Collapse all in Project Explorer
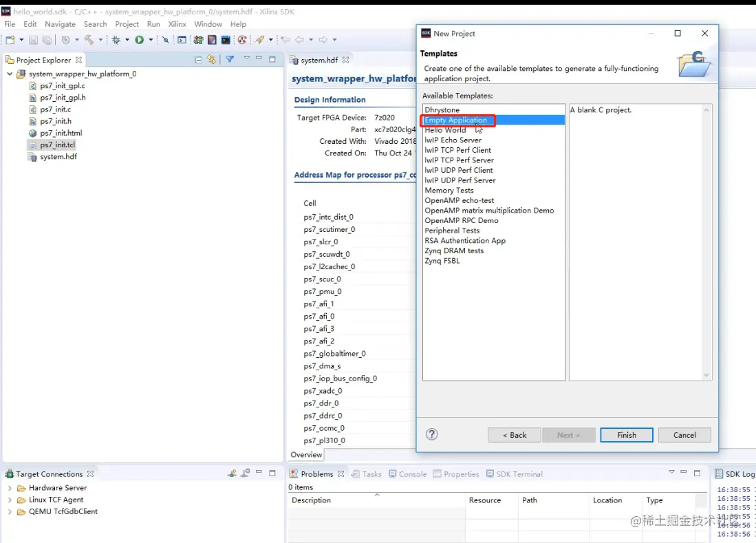Image resolution: width=756 pixels, height=543 pixels. (x=198, y=60)
